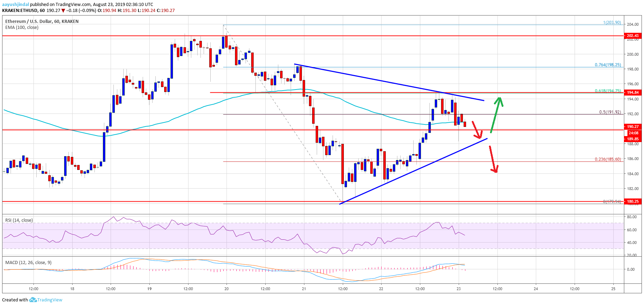Click the red 180.25 price label
Image resolution: width=644 pixels, height=306 pixels.
click(633, 201)
